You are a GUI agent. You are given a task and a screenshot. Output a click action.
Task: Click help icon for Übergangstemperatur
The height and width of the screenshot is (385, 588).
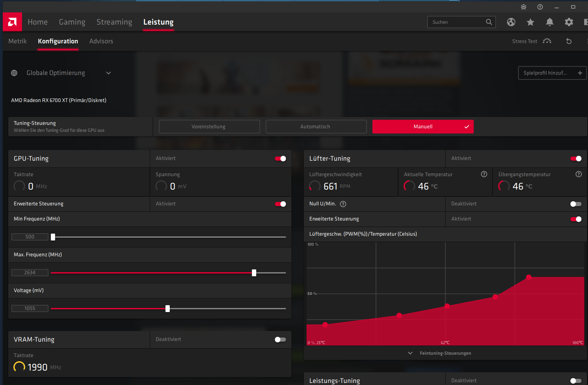pyautogui.click(x=579, y=174)
